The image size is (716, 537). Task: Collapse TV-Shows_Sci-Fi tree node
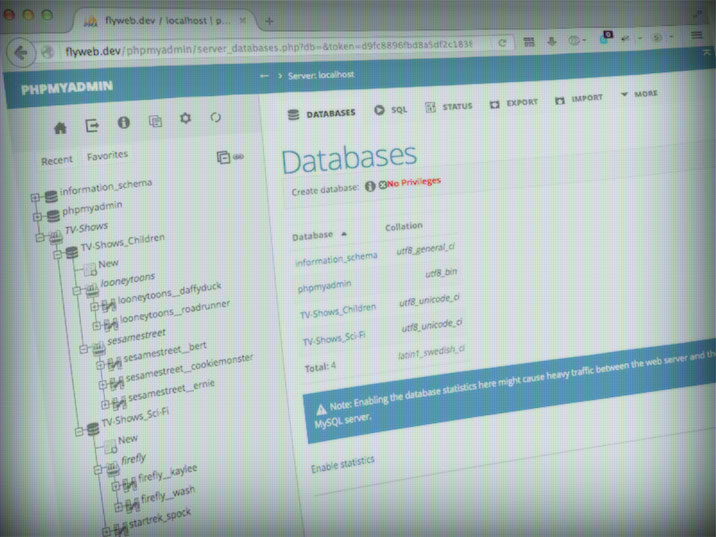click(x=79, y=431)
